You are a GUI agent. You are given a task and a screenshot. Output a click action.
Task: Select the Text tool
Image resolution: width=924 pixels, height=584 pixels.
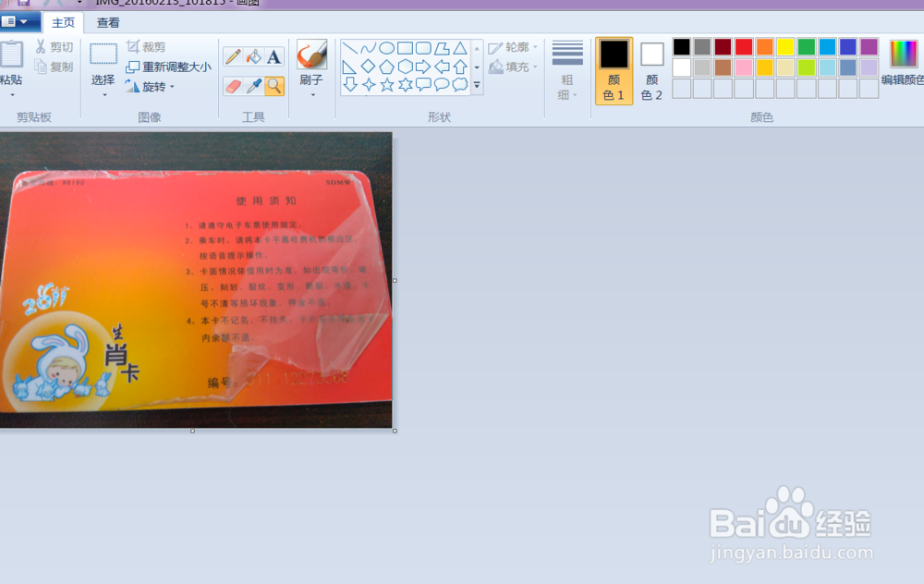click(x=274, y=56)
